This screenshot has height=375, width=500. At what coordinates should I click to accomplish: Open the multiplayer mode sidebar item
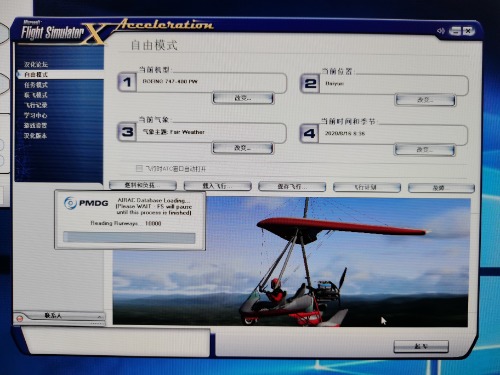click(36, 95)
